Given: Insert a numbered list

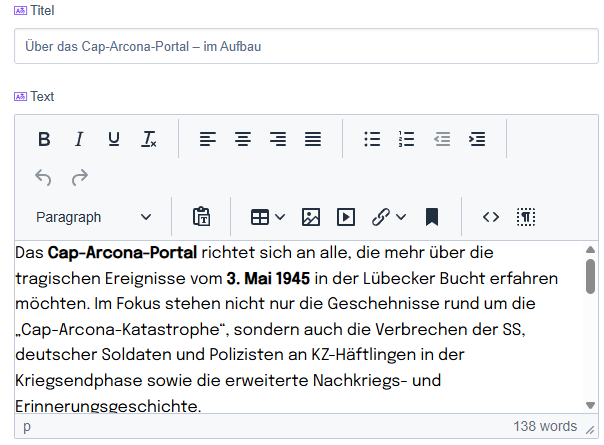Looking at the screenshot, I should pos(407,139).
